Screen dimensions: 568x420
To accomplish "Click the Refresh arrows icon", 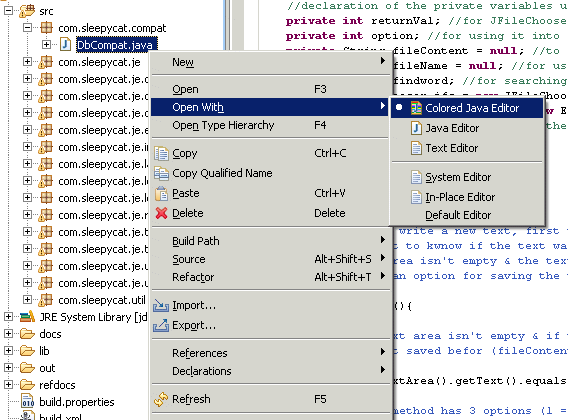I will click(161, 399).
